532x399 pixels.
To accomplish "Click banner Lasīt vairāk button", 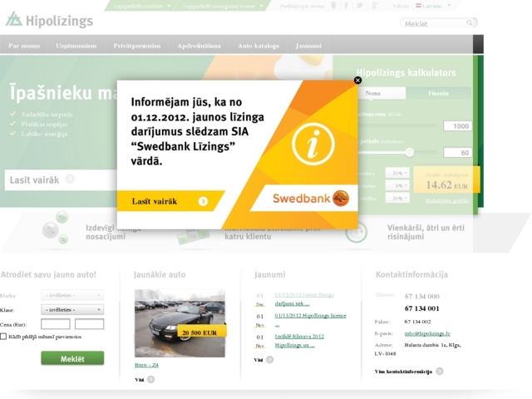I will [x=61, y=180].
